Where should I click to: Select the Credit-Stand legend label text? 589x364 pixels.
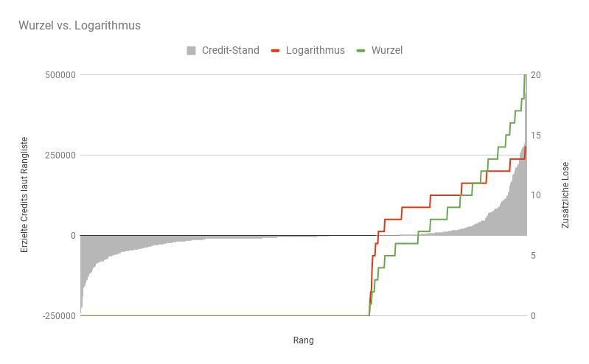[229, 51]
